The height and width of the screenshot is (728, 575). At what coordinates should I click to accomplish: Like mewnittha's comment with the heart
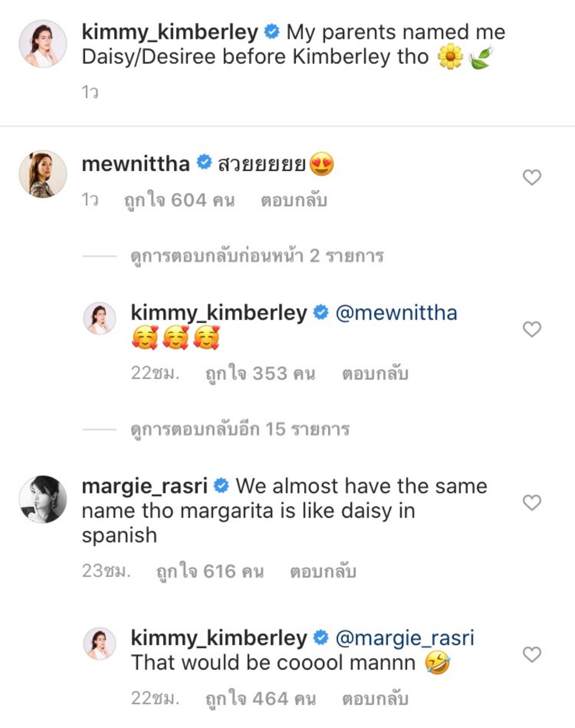click(x=532, y=178)
